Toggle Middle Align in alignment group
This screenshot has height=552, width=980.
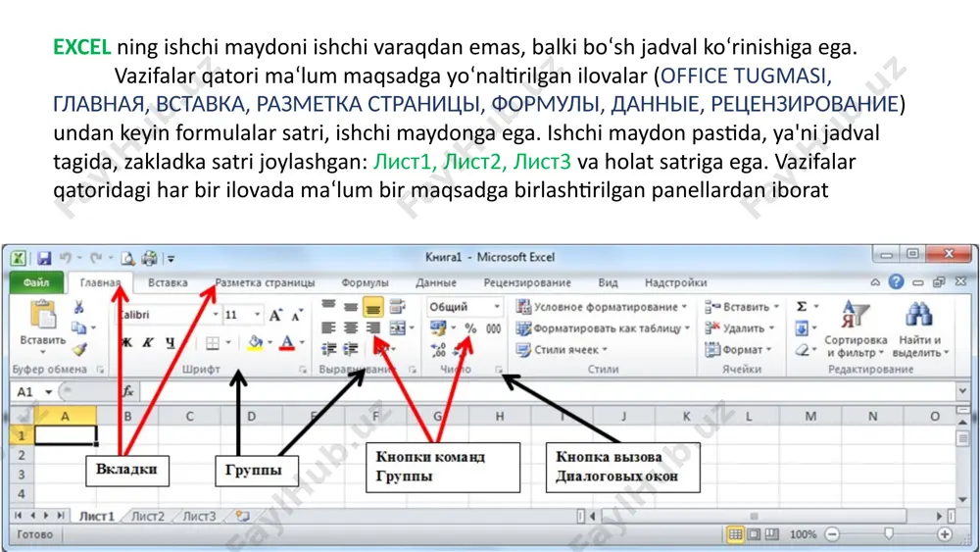[351, 306]
